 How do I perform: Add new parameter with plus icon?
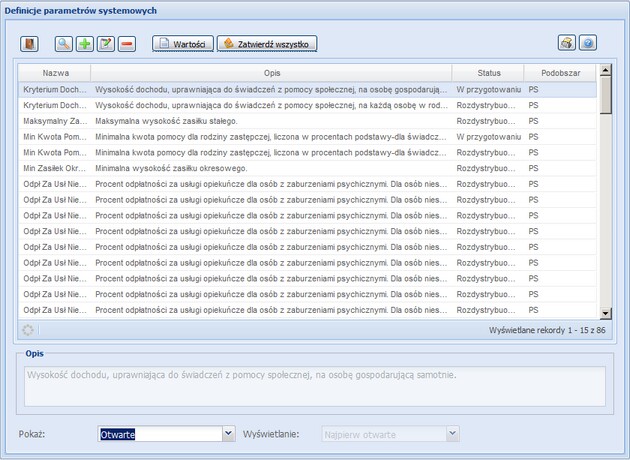pos(85,44)
